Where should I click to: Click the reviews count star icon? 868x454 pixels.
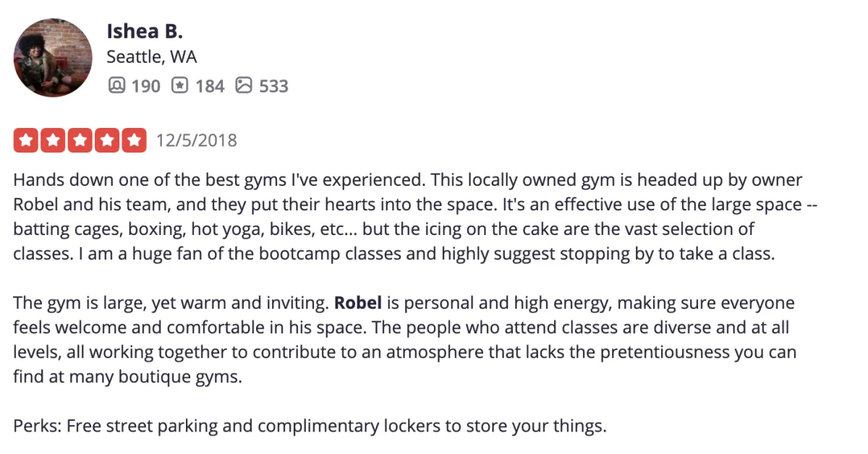(x=179, y=86)
